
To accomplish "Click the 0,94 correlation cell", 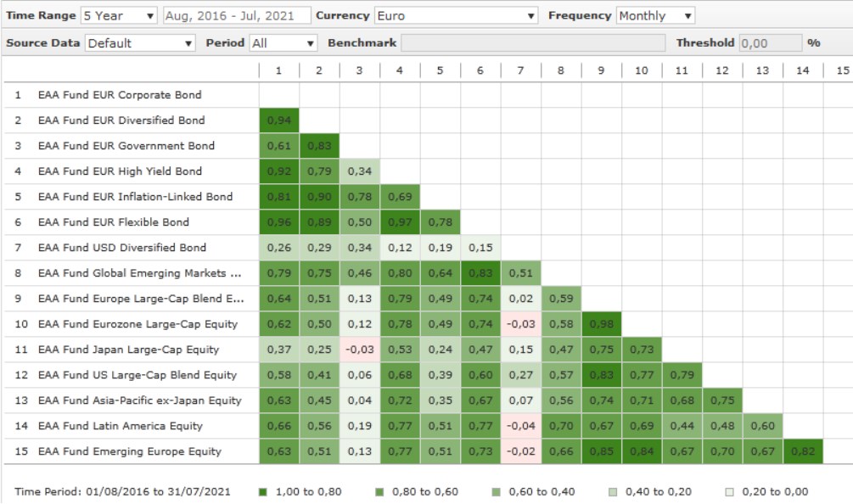I will click(x=278, y=120).
